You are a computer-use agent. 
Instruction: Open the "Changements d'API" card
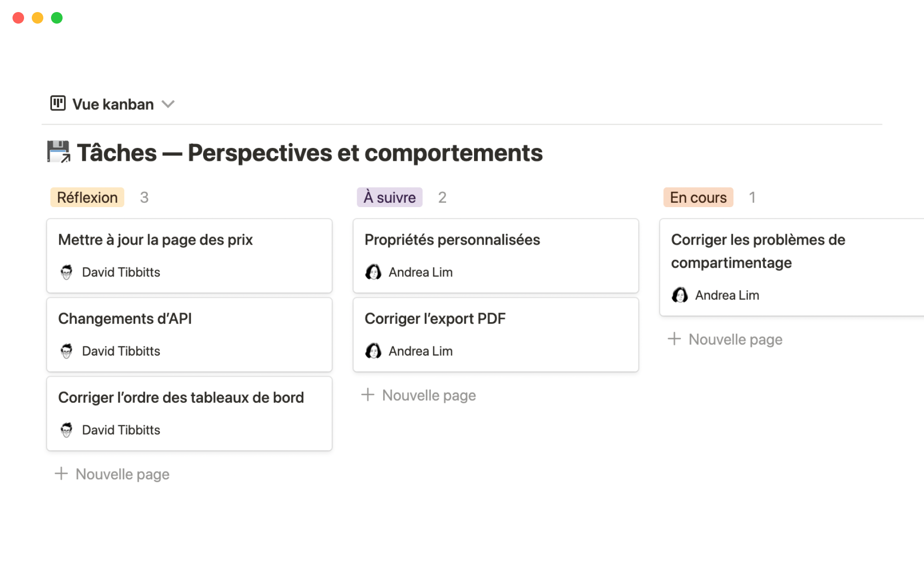125,318
